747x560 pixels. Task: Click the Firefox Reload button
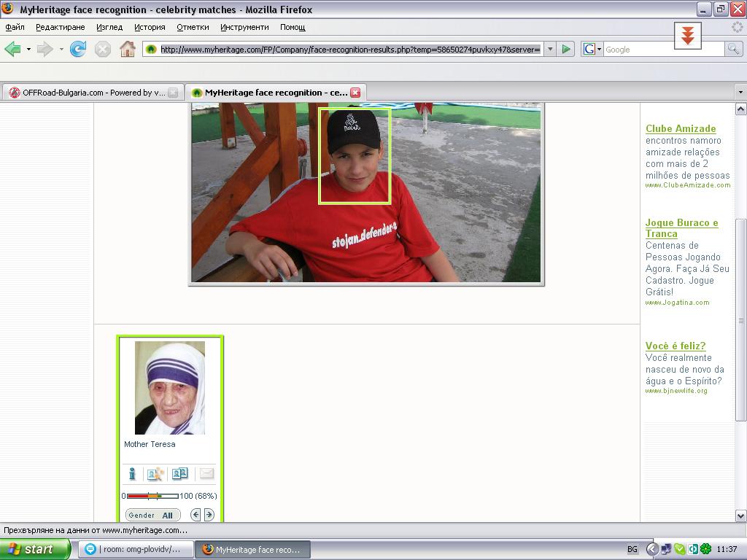click(77, 50)
